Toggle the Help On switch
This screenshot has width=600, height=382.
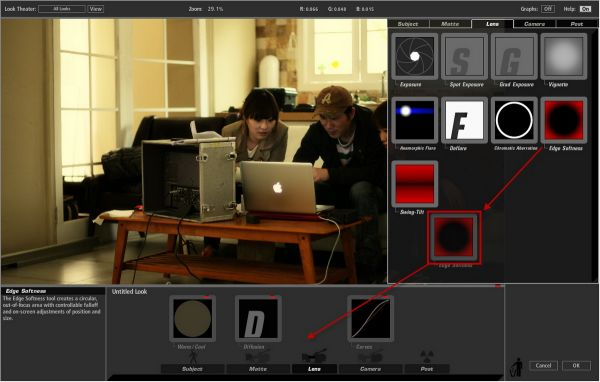click(585, 8)
